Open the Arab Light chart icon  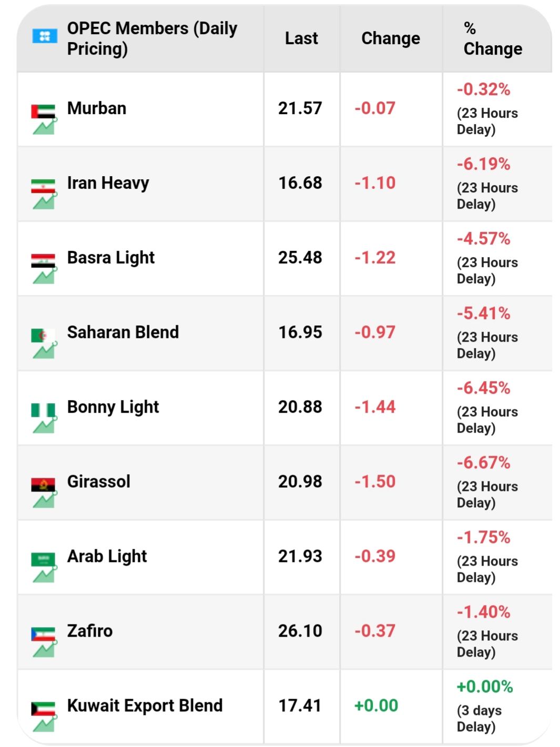point(45,575)
